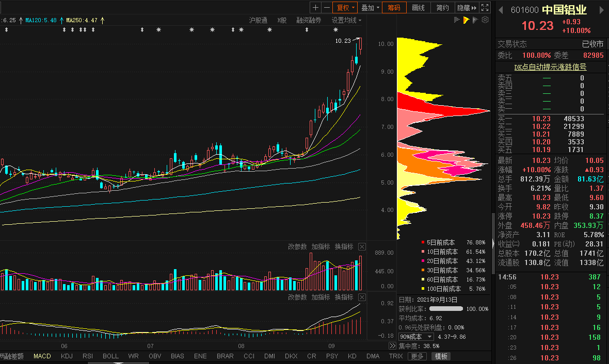The height and width of the screenshot is (364, 609).
Task: Click the 融资融券 label
Action: pyautogui.click(x=309, y=20)
